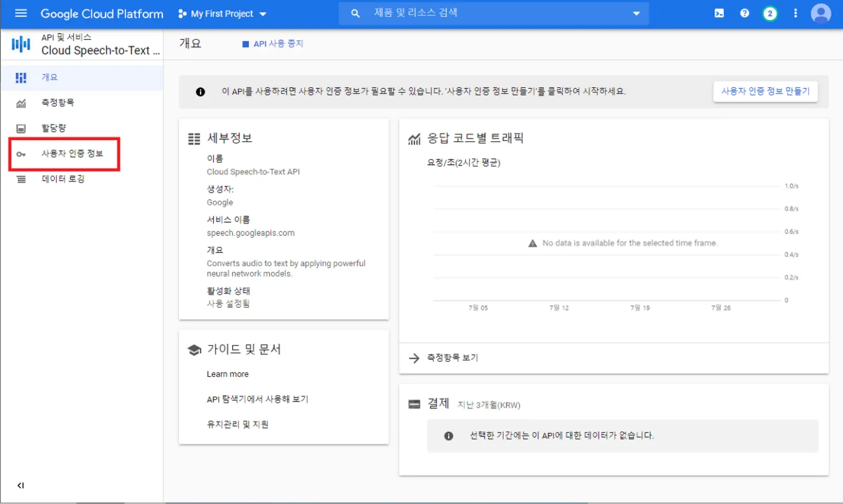
Task: Click the 1.0/s axis value
Action: tap(792, 186)
